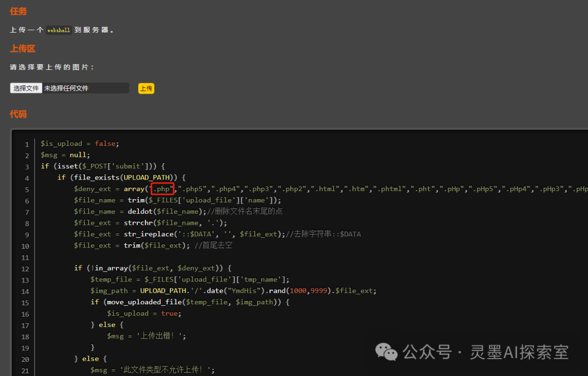Click the 请选择要上传的图片 label
The width and height of the screenshot is (588, 376).
coord(52,67)
